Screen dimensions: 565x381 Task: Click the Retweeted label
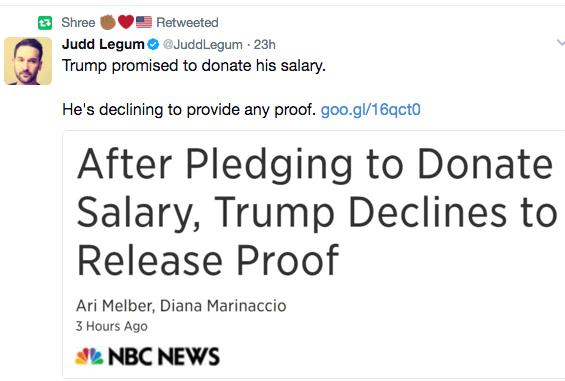(187, 23)
